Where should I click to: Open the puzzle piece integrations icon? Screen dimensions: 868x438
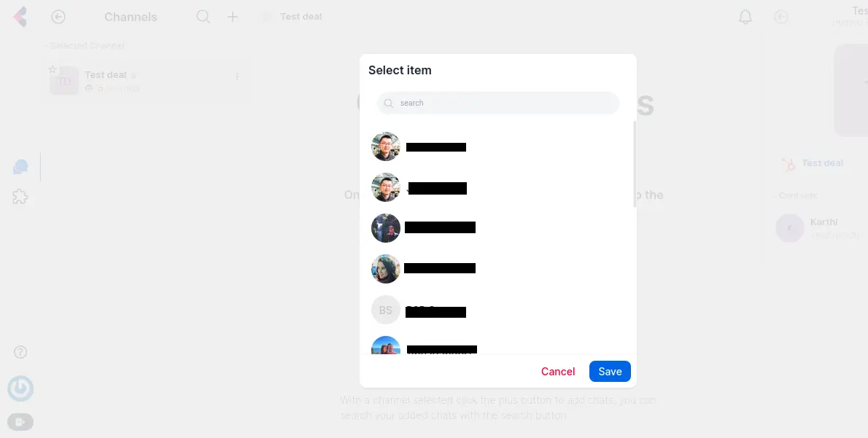point(20,196)
